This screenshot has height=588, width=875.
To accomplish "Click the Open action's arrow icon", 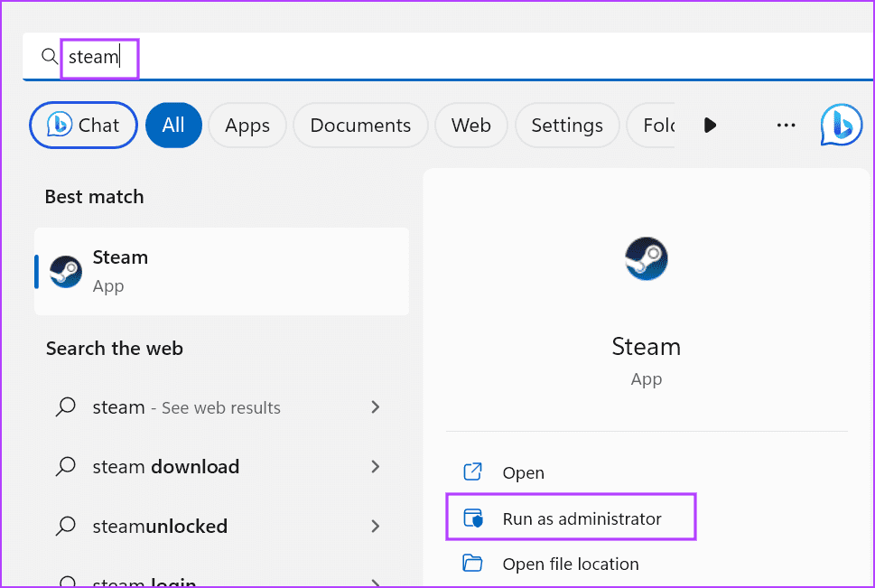I will 472,471.
